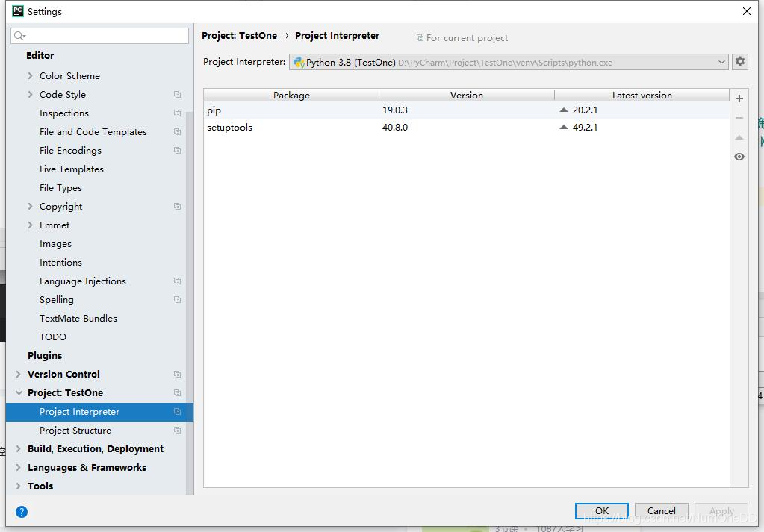The width and height of the screenshot is (764, 532).
Task: Select Editor section heading
Action: click(40, 55)
